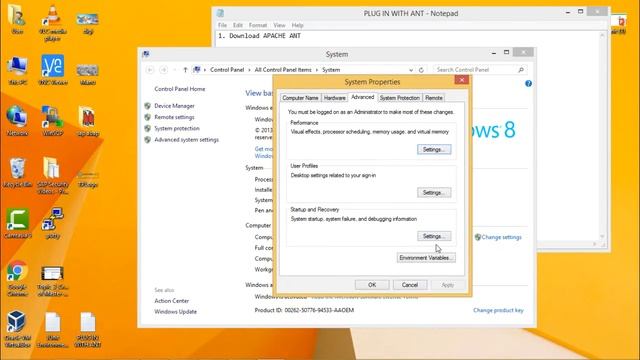This screenshot has height=360, width=640.
Task: Open the putty desktop shortcut
Action: coord(53,223)
